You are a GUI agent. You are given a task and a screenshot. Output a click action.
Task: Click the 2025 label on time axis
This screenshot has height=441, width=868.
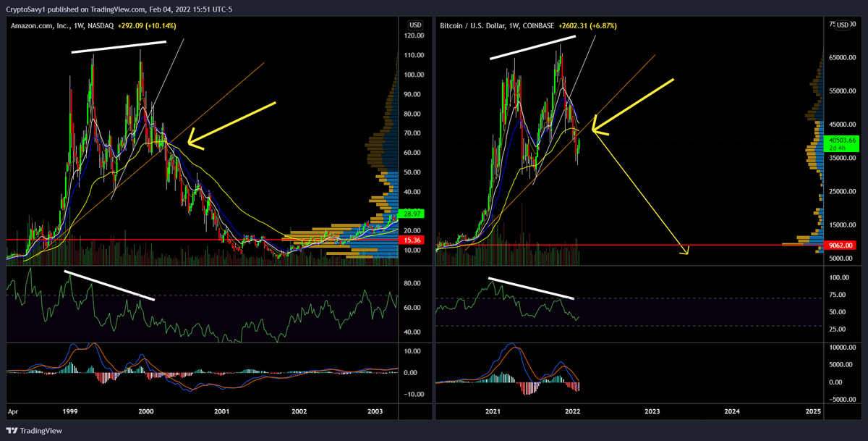coord(812,411)
